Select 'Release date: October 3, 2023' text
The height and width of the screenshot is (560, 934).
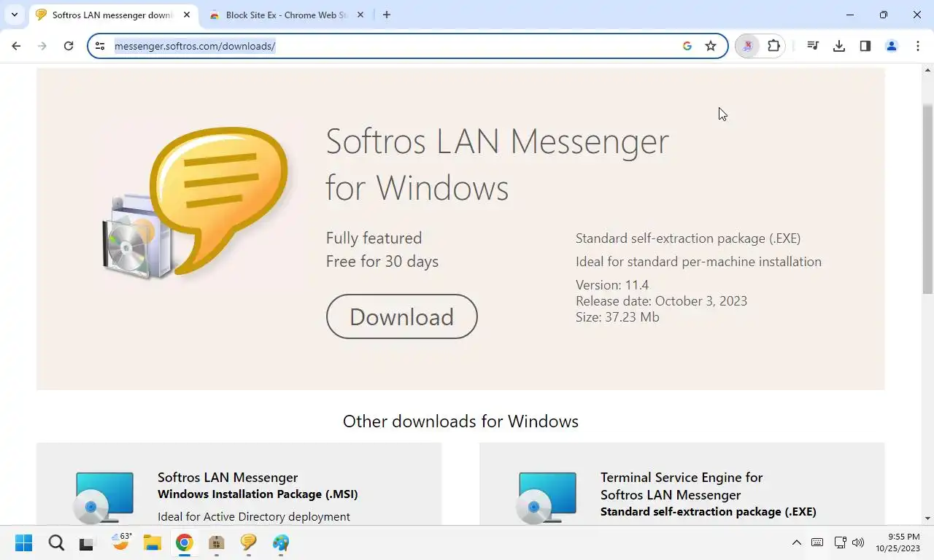(661, 301)
